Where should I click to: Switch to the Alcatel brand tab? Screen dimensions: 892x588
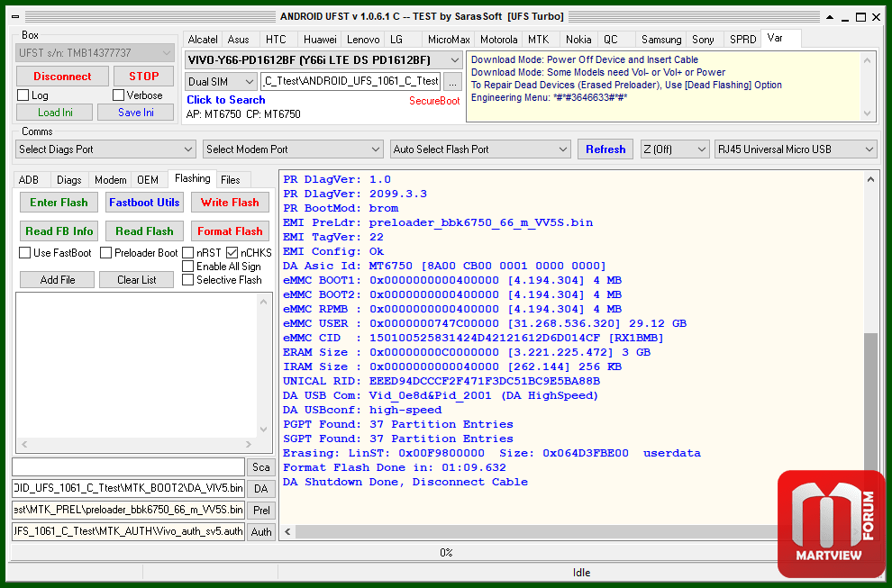point(203,40)
